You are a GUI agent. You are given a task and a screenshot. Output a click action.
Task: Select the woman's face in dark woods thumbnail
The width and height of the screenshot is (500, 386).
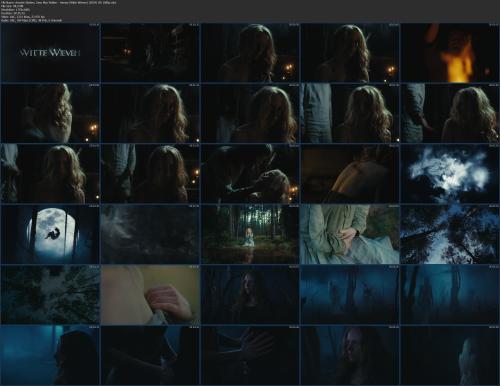[250, 295]
